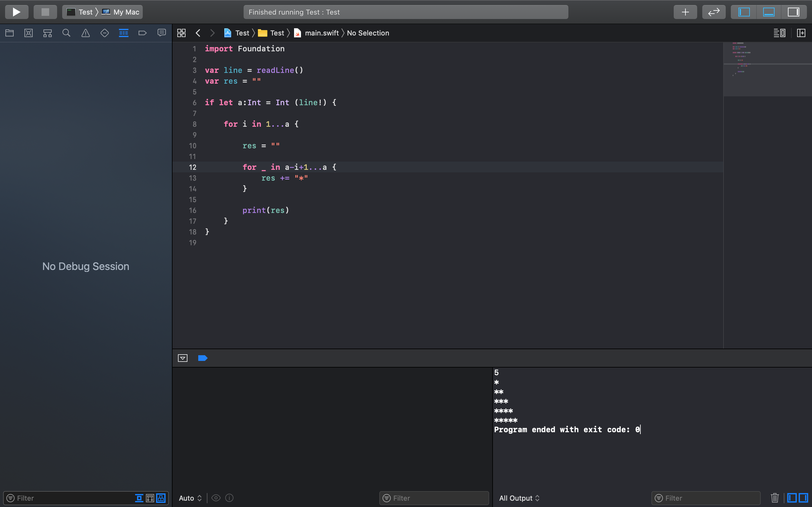
Task: Click main.swift in the jump bar
Action: pyautogui.click(x=321, y=33)
